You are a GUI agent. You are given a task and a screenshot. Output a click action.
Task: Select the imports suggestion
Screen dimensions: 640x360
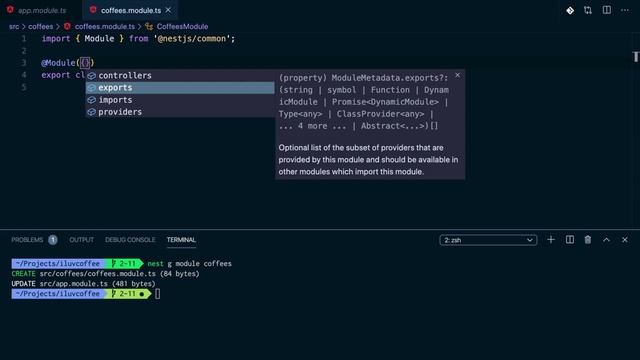point(180,100)
